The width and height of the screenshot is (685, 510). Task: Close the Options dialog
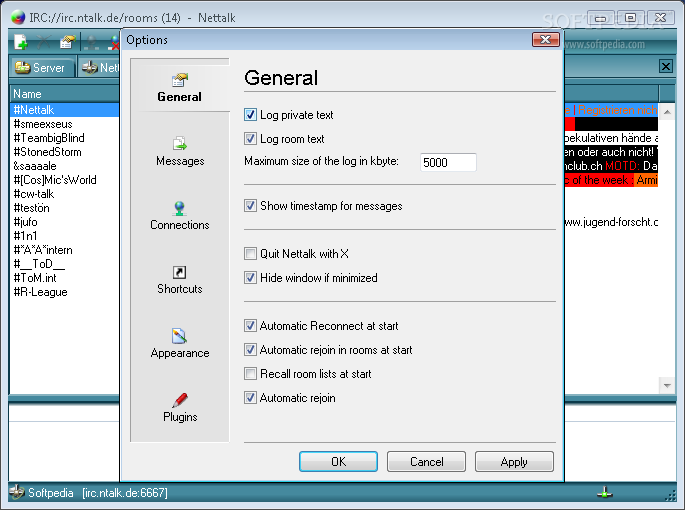(x=546, y=40)
